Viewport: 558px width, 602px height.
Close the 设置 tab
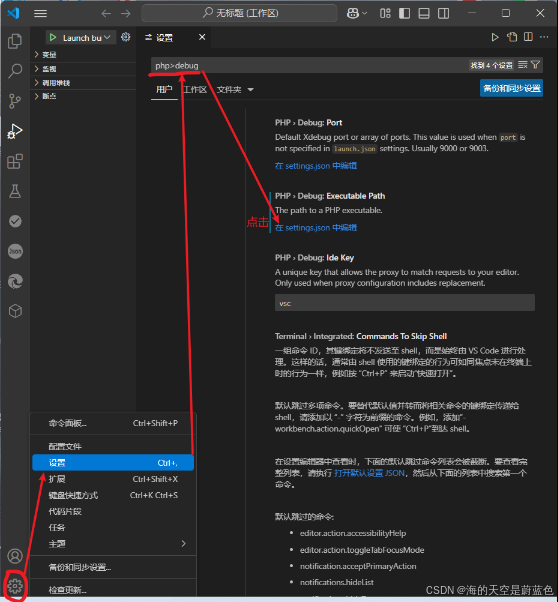(202, 37)
